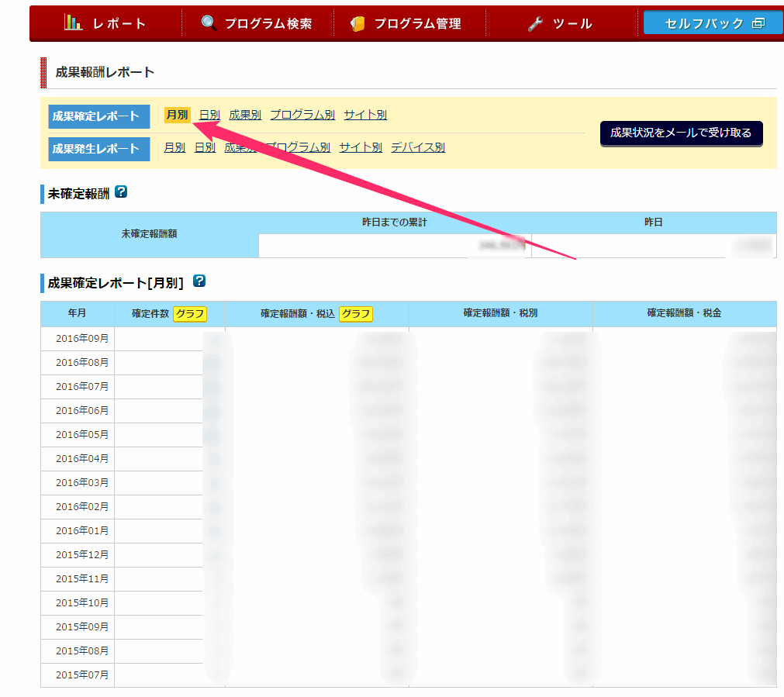Screen dimensions: 784x697
Task: Click the wrench icon beside ツール
Action: (535, 24)
